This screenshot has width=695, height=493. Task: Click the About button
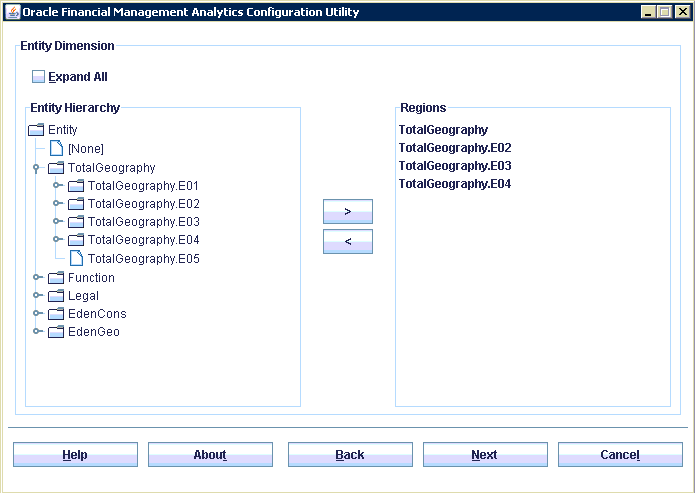point(210,454)
